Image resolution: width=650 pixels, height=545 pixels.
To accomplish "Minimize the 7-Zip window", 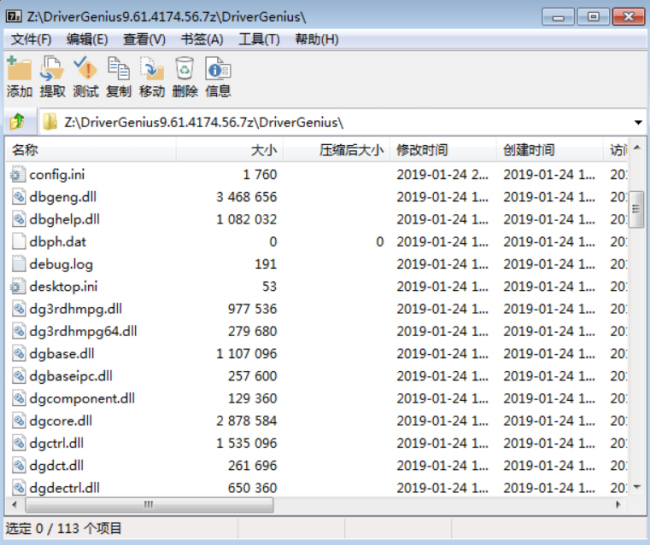I will pos(558,17).
